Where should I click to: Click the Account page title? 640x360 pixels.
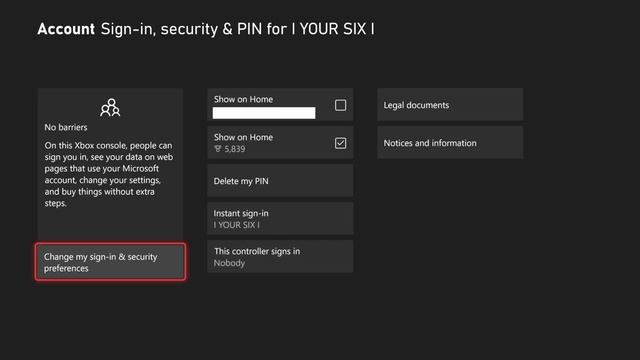pyautogui.click(x=66, y=29)
